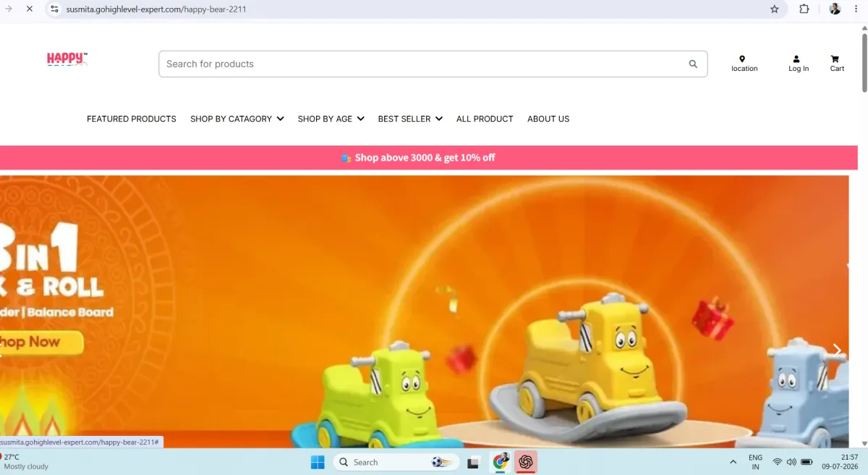Click the pink 10% off promo bar
The image size is (868, 475).
[x=430, y=157]
